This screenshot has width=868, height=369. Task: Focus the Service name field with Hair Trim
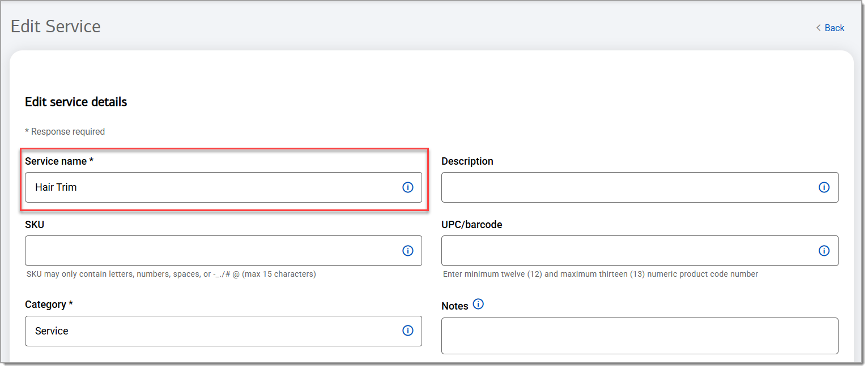(x=223, y=187)
